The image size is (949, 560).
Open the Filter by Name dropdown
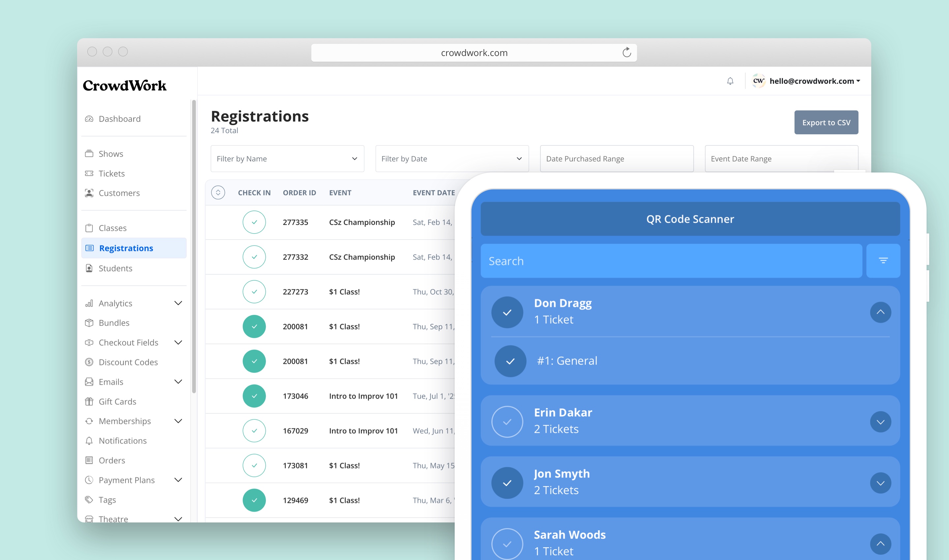tap(287, 158)
